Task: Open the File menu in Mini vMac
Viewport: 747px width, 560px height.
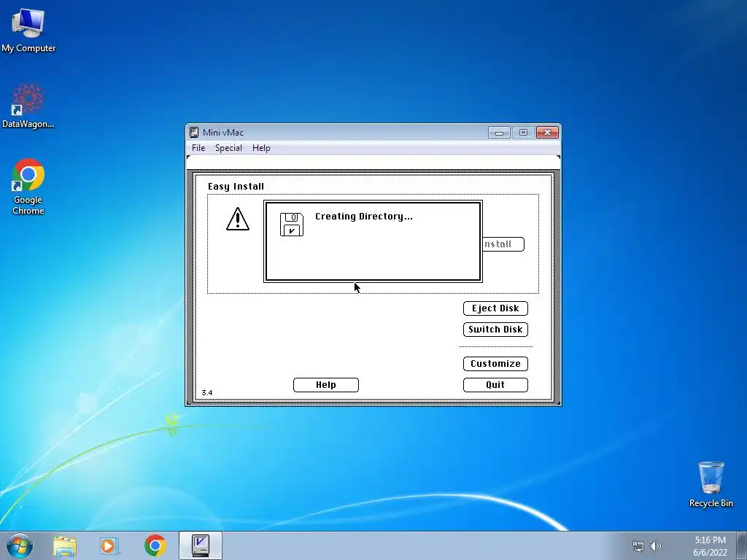Action: point(198,148)
